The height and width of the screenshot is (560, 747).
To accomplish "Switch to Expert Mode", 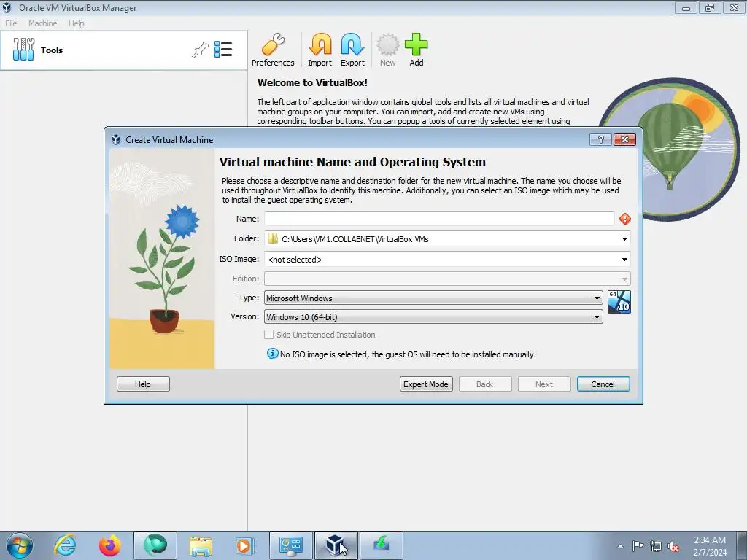I will [x=426, y=384].
